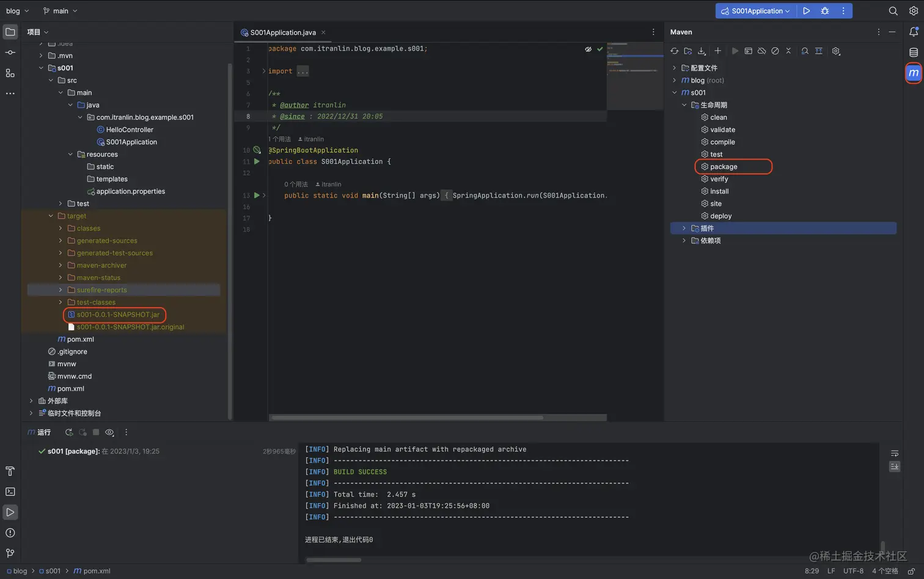Click the Search Everywhere magnifier icon
Viewport: 924px width, 579px height.
[x=893, y=11]
